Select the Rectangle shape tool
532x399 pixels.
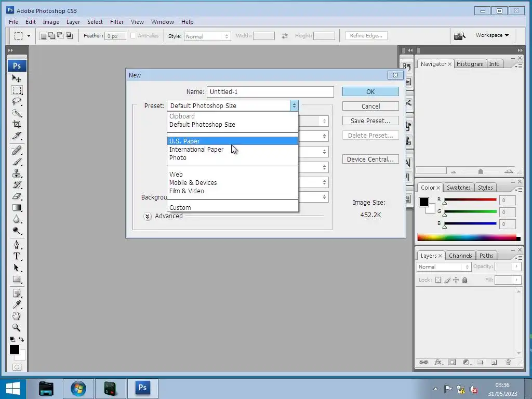click(x=16, y=279)
